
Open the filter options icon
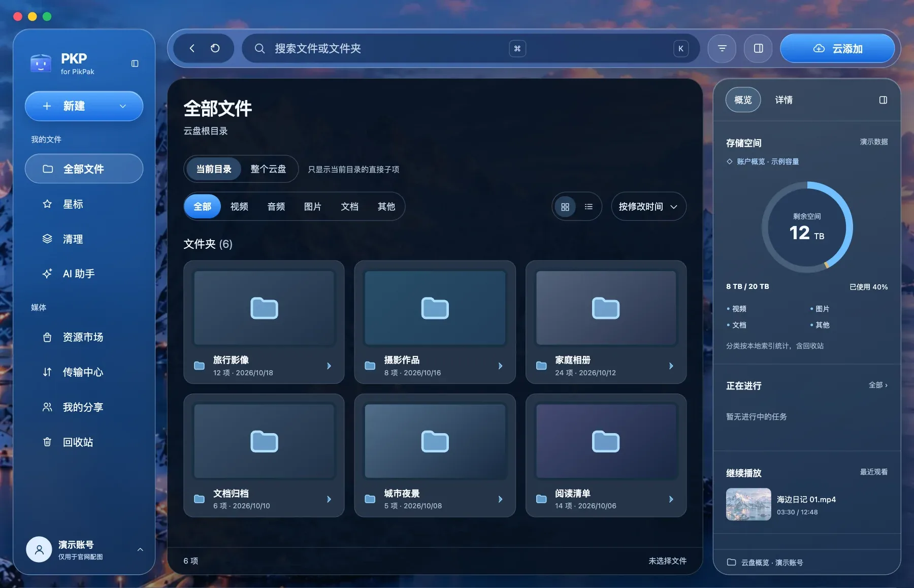point(722,48)
